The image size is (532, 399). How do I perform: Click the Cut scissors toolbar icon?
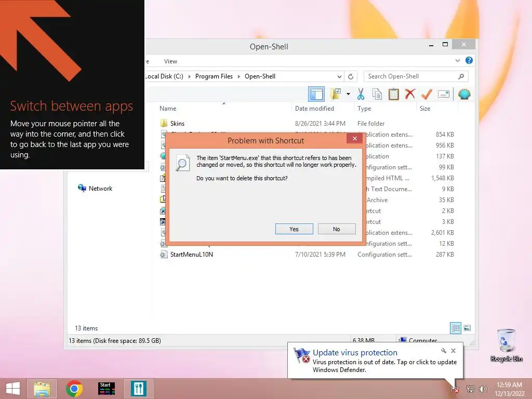(361, 94)
